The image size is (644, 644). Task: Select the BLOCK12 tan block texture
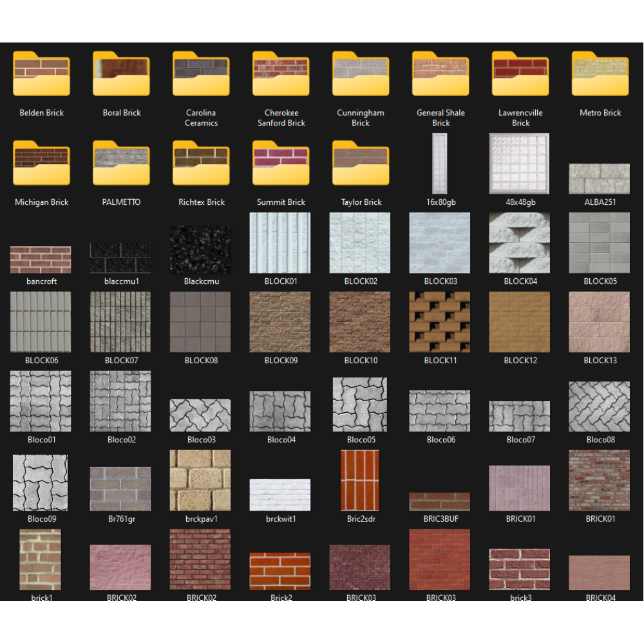pos(519,322)
